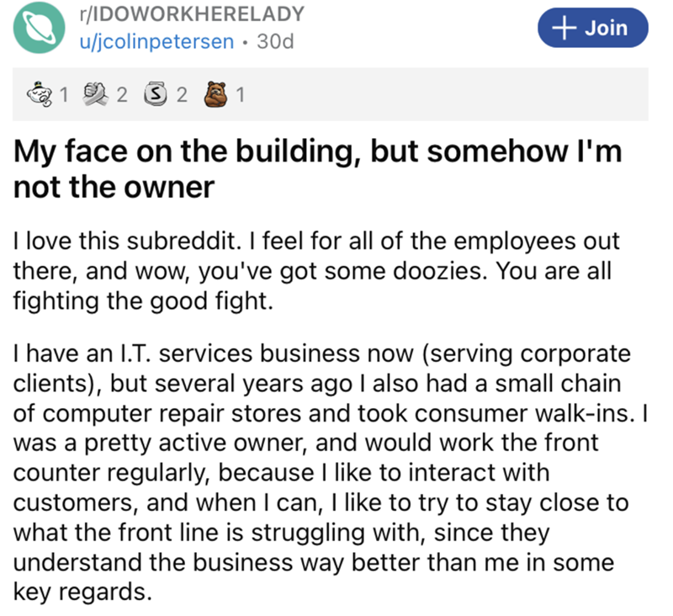673x616 pixels.
Task: Click the silver S award icon
Action: click(x=156, y=94)
